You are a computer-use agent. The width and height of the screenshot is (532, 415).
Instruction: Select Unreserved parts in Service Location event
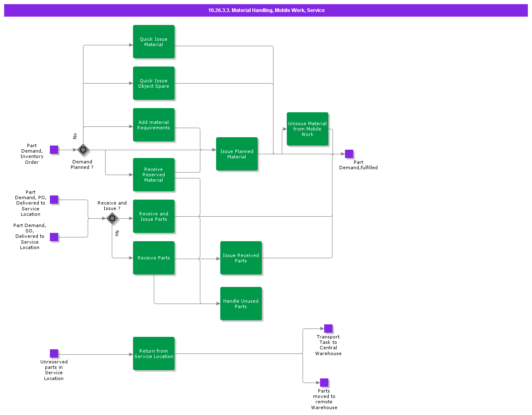(x=54, y=353)
